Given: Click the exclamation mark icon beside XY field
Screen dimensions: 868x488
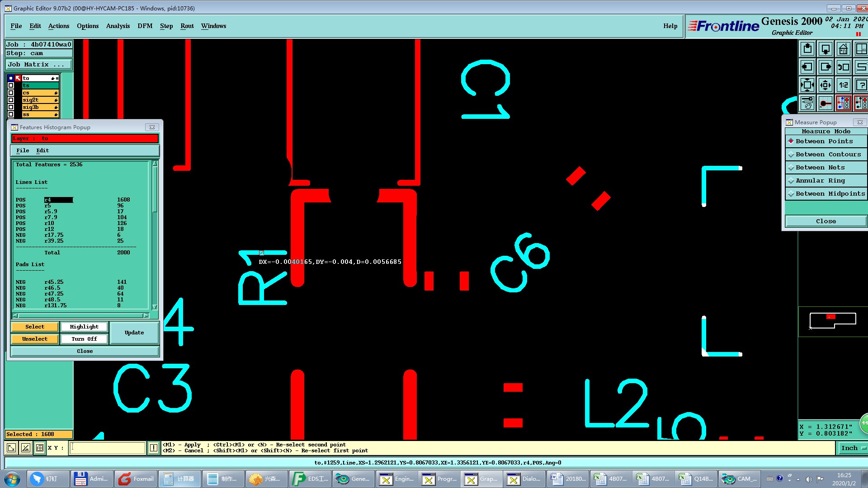Looking at the screenshot, I should 154,448.
